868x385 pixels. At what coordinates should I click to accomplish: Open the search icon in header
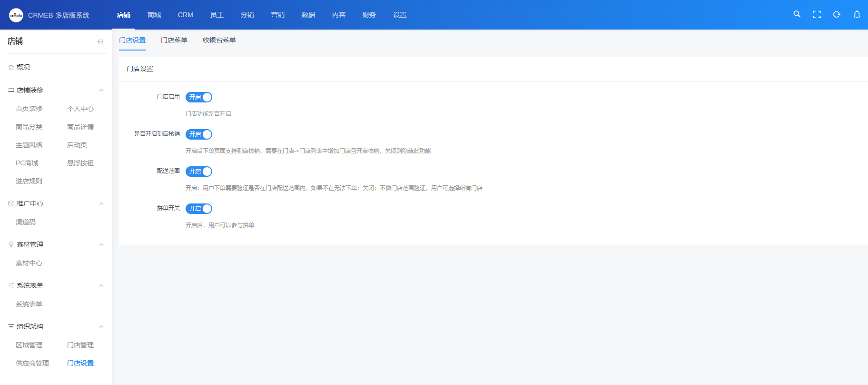point(797,14)
